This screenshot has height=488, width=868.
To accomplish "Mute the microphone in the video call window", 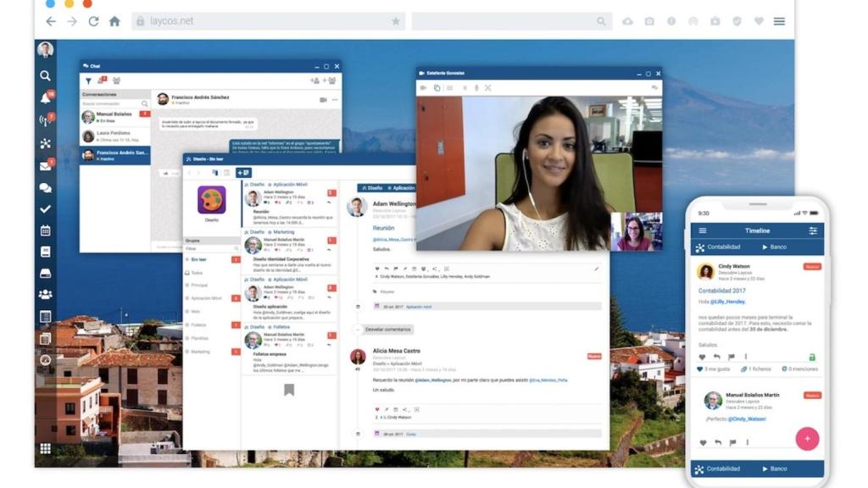I will [x=477, y=88].
